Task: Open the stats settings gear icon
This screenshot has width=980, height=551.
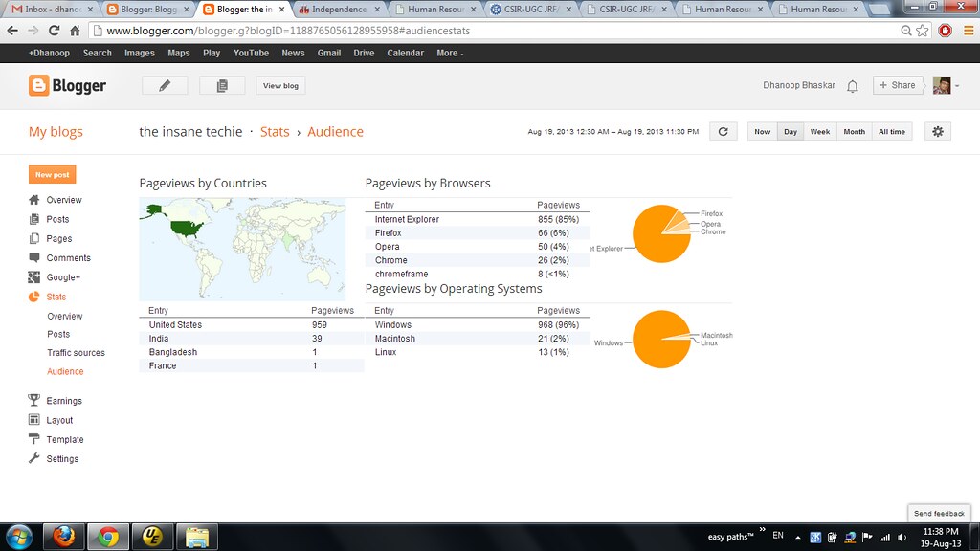Action: point(938,131)
